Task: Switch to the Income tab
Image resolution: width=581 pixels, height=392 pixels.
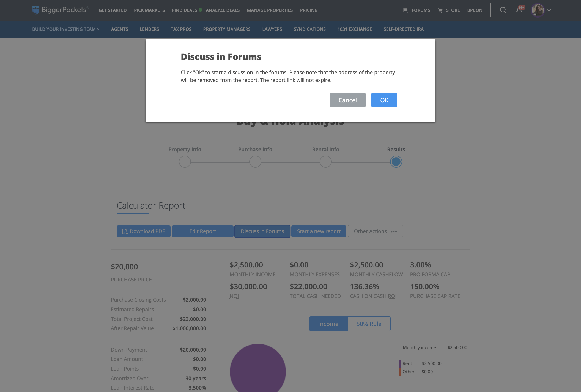Action: point(328,324)
